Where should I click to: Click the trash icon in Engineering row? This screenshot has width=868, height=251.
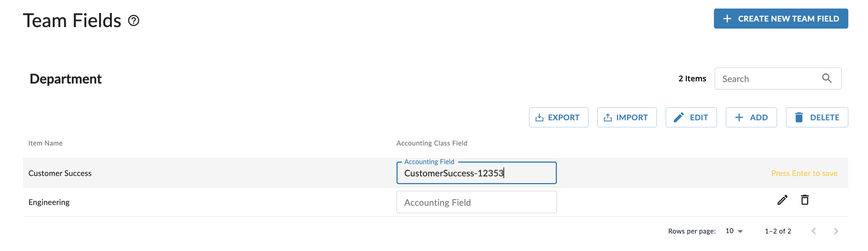point(805,200)
